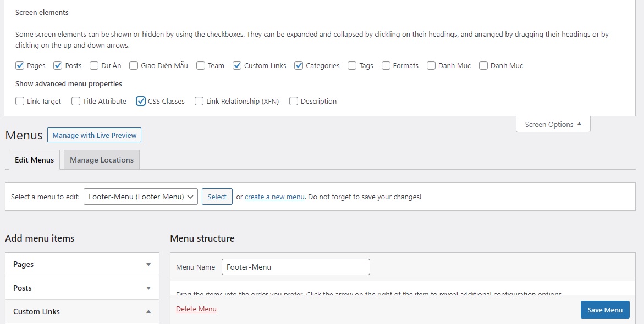644x324 pixels.
Task: Open the create a new menu link
Action: [x=274, y=196]
